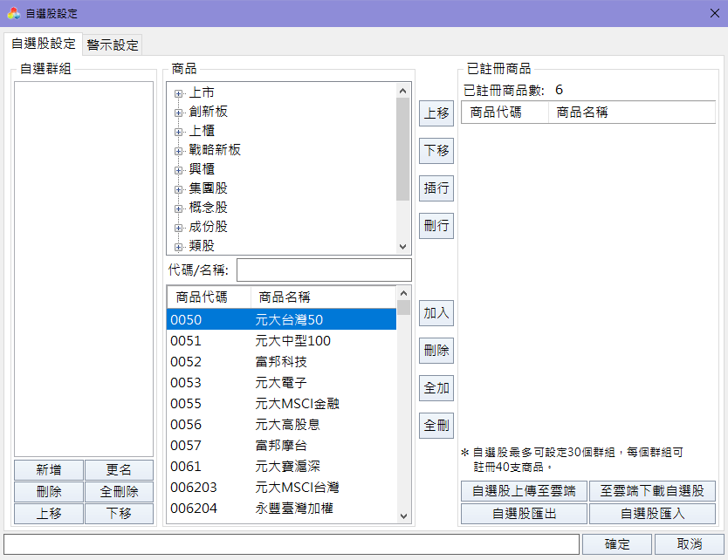The image size is (728, 560).
Task: Click the 刪除 button beside the product list
Action: [x=436, y=351]
